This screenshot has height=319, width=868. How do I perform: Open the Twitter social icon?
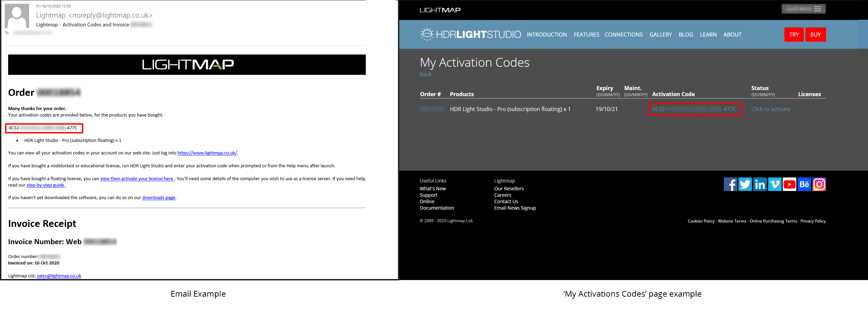[x=745, y=184]
